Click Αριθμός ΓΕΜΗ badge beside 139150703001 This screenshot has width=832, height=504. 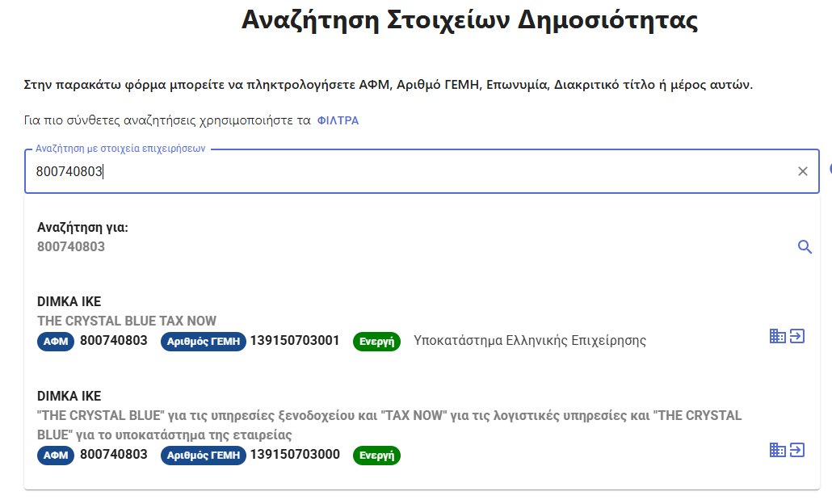[204, 341]
